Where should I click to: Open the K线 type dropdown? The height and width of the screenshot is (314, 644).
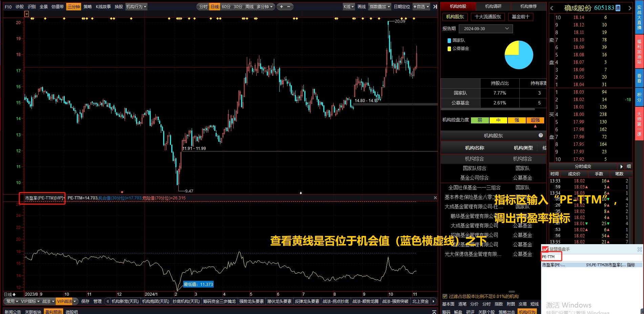coord(348,6)
